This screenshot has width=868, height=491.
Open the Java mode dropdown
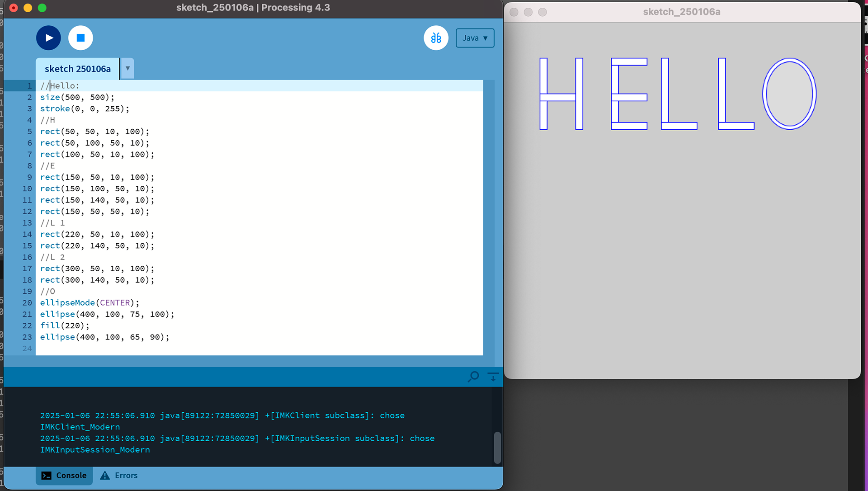pos(475,38)
